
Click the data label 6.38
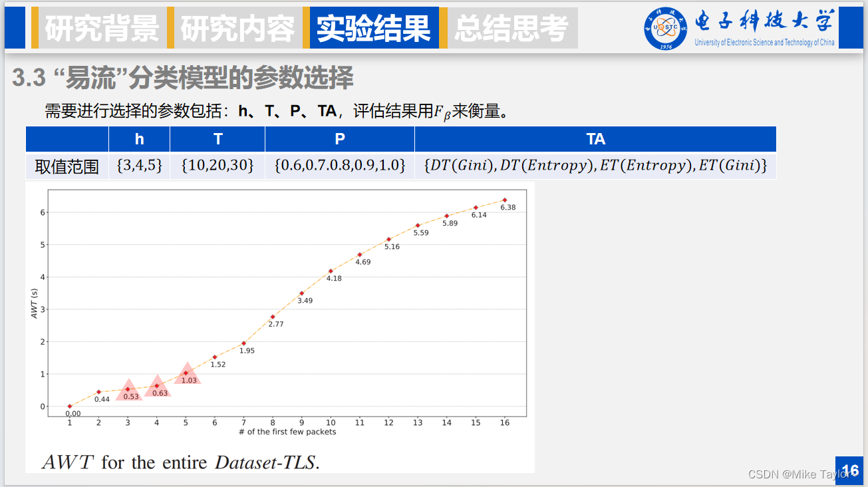pyautogui.click(x=507, y=208)
